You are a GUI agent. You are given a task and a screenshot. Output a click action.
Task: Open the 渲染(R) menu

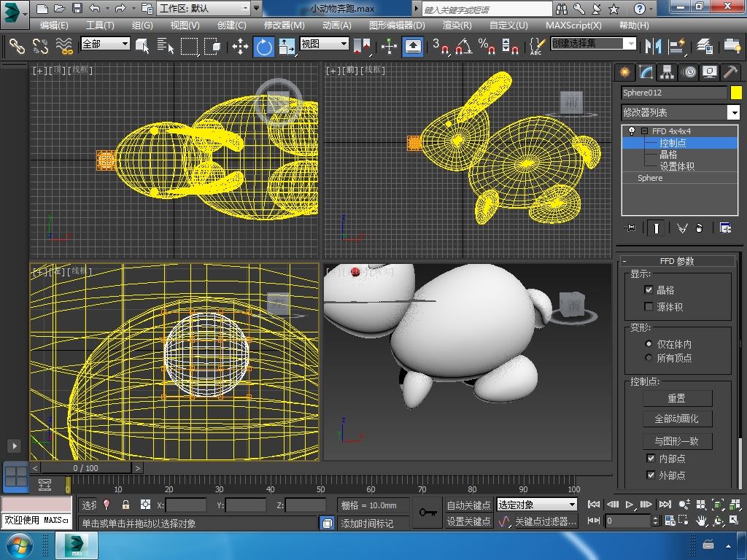pos(457,25)
